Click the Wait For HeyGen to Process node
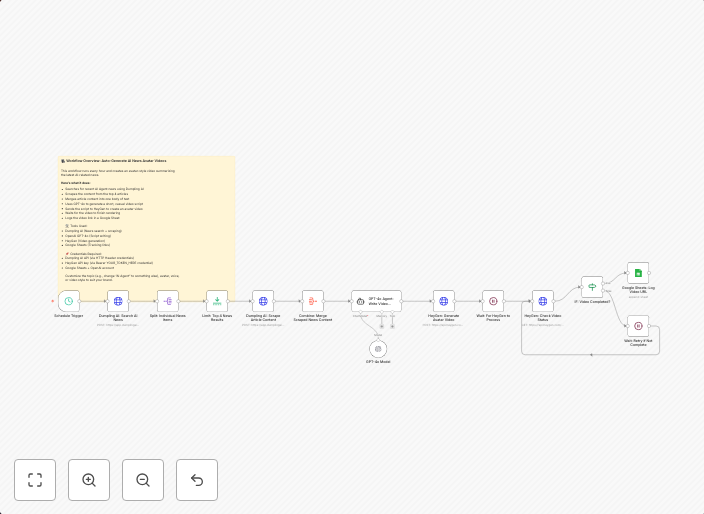The height and width of the screenshot is (514, 704). point(493,301)
